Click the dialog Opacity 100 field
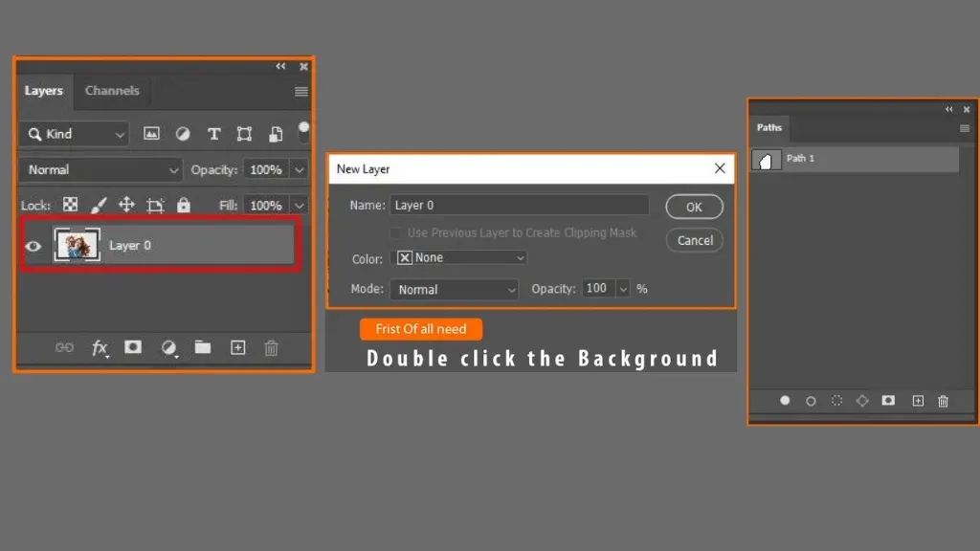 coord(599,289)
